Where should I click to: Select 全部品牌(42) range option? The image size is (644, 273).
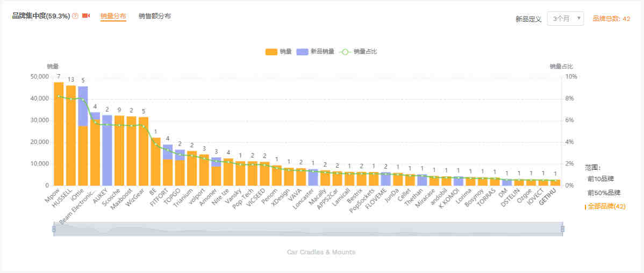606,206
